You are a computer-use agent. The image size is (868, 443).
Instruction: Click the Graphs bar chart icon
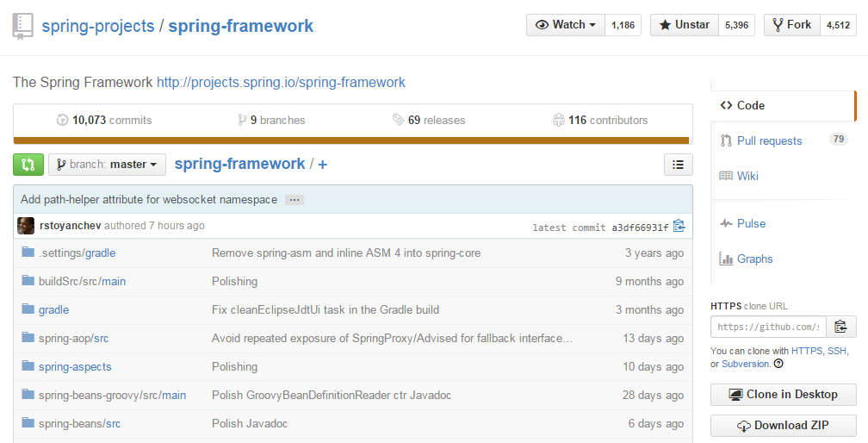point(726,259)
